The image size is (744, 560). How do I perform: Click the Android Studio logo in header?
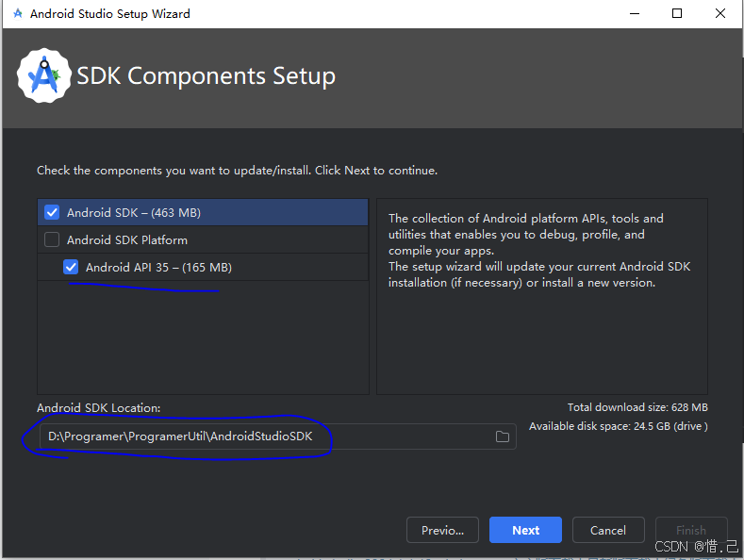[44, 75]
